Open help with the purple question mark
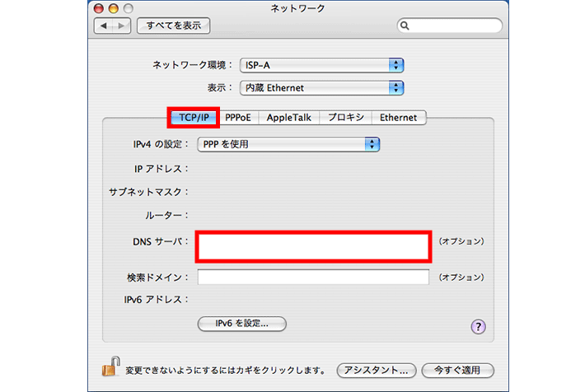Screen dimensions: 585x392 (478, 326)
